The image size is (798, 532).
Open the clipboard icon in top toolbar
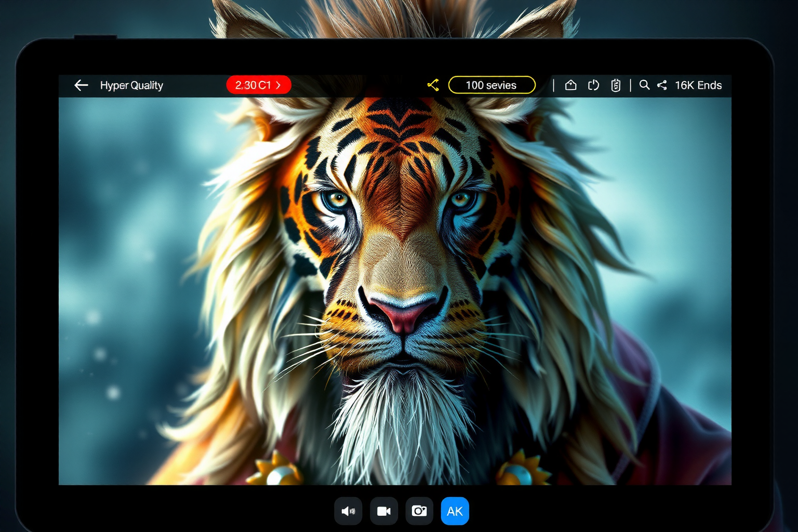point(616,85)
